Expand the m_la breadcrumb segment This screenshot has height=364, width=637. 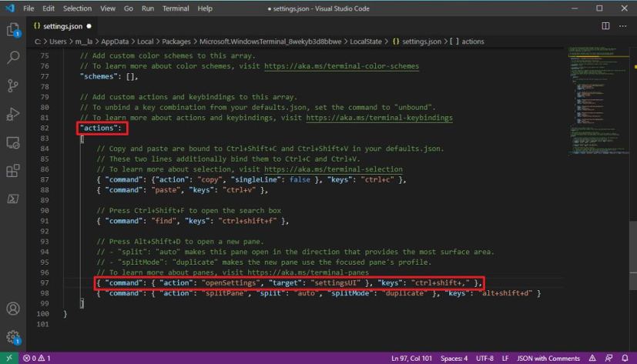click(84, 42)
